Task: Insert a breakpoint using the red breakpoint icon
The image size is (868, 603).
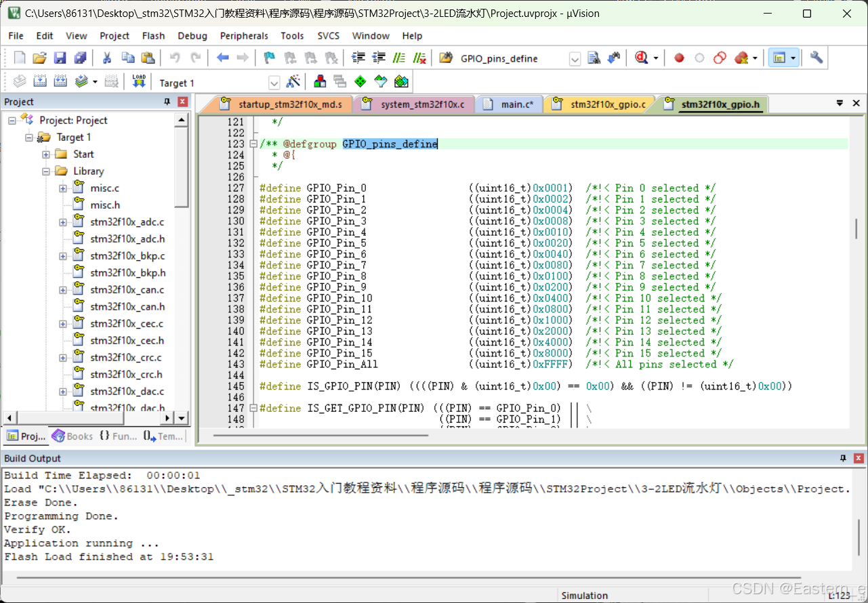Action: [679, 58]
